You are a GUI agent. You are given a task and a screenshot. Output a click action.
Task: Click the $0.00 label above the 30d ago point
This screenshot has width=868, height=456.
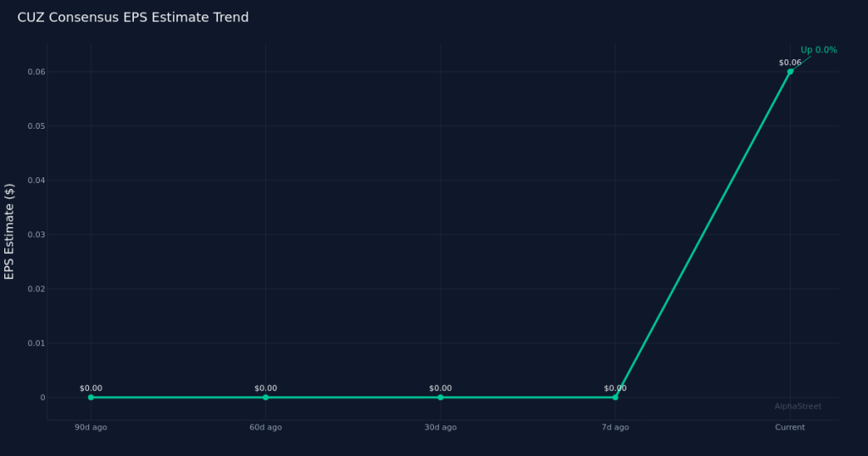pyautogui.click(x=440, y=388)
